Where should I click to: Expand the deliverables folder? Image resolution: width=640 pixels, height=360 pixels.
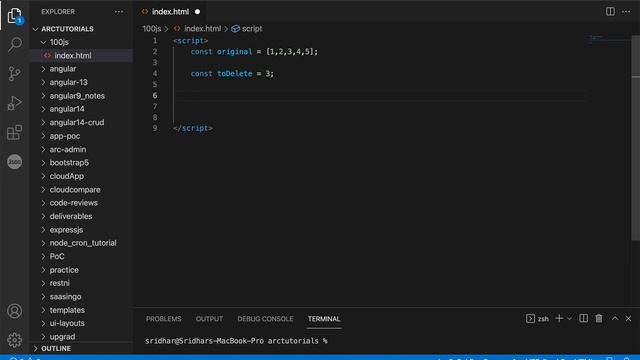[43, 216]
